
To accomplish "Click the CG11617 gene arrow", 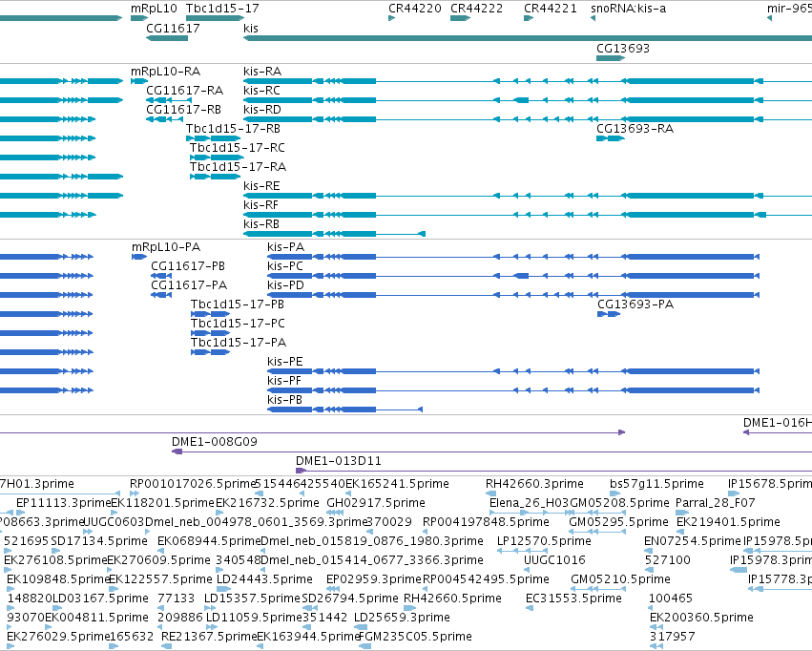I will pyautogui.click(x=167, y=38).
